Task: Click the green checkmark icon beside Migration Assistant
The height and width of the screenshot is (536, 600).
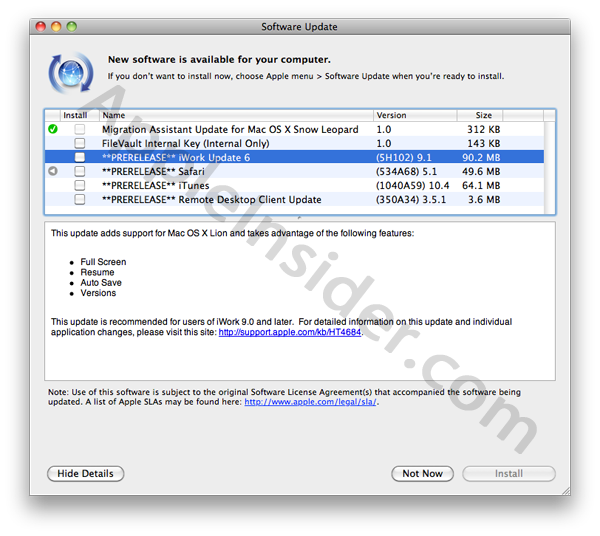Action: (x=53, y=129)
